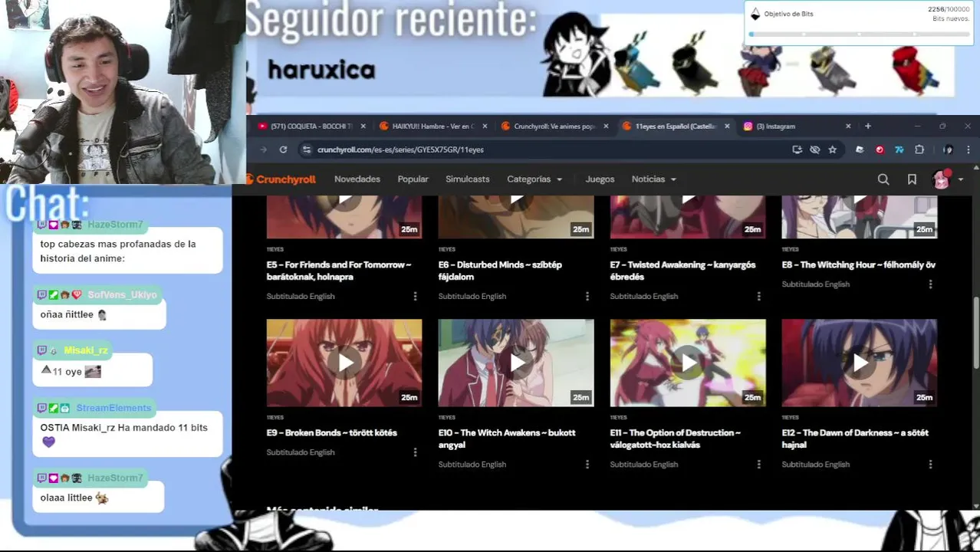Screen dimensions: 980x552
Task: Play episode E9 Broken Bonds thumbnail
Action: coord(344,363)
